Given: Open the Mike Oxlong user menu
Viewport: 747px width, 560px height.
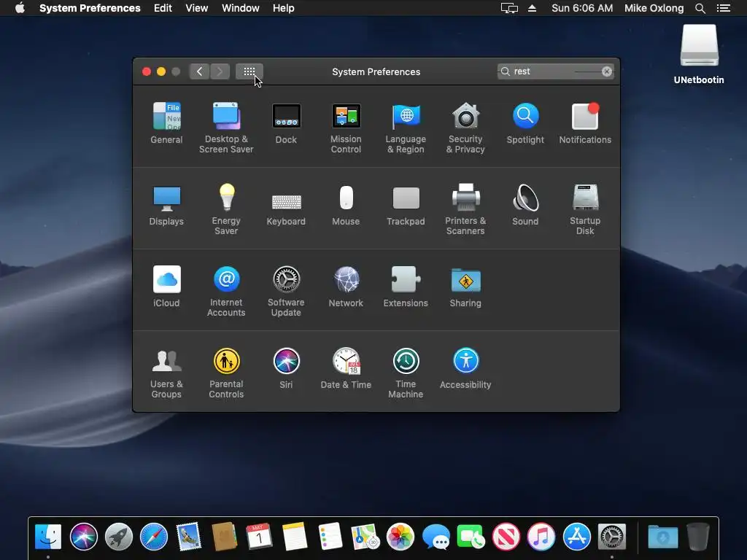Looking at the screenshot, I should 654,8.
